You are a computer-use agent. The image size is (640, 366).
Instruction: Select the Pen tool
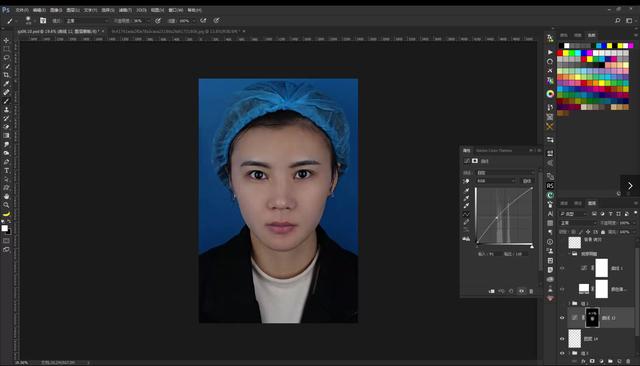click(x=6, y=162)
